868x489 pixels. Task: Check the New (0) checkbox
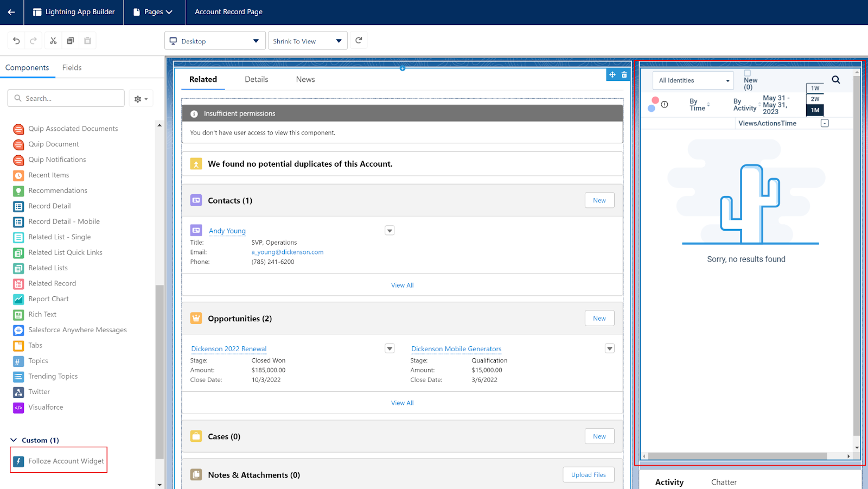pos(747,72)
